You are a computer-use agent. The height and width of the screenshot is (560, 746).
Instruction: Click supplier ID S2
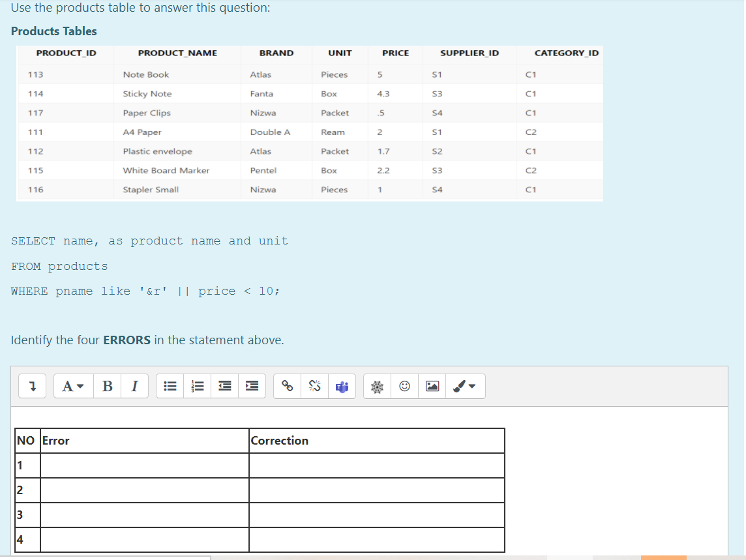pos(437,151)
